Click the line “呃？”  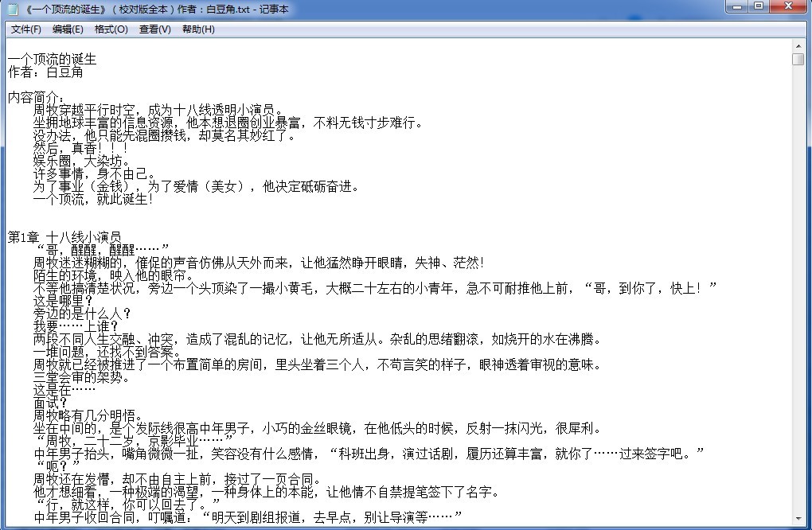[x=57, y=466]
